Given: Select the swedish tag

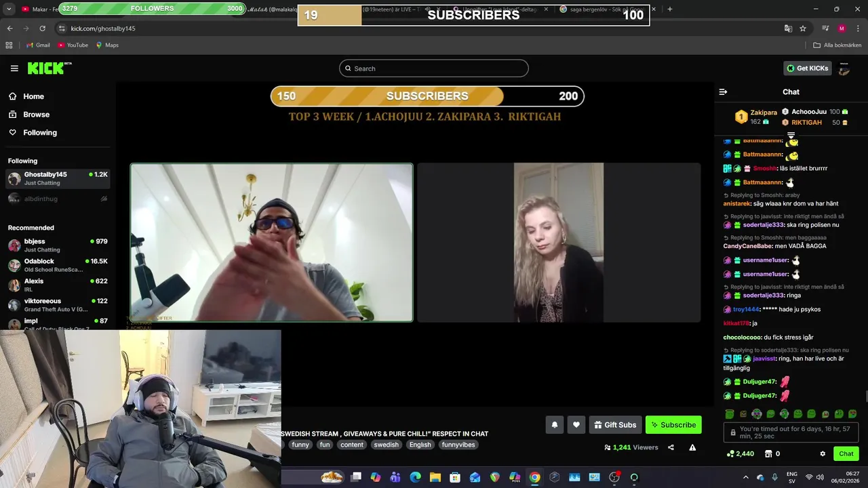Looking at the screenshot, I should tap(386, 445).
